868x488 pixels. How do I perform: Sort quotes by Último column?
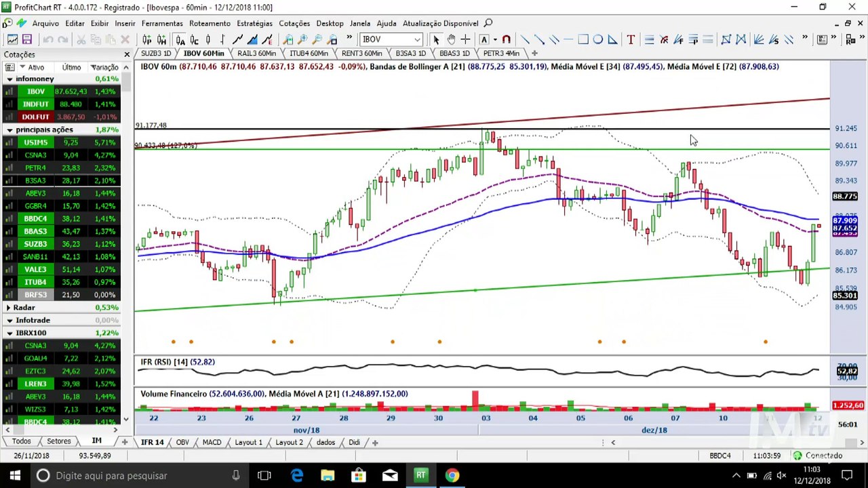[71, 67]
